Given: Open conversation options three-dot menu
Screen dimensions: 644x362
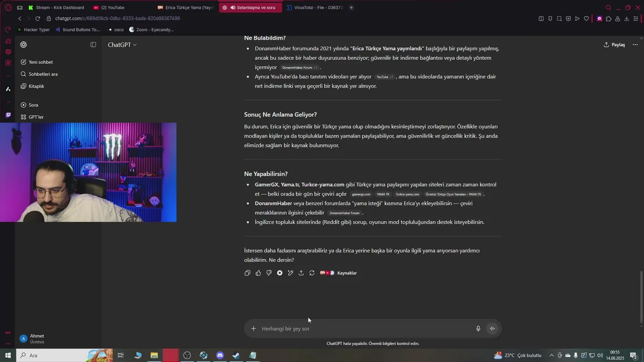Looking at the screenshot, I should [635, 45].
